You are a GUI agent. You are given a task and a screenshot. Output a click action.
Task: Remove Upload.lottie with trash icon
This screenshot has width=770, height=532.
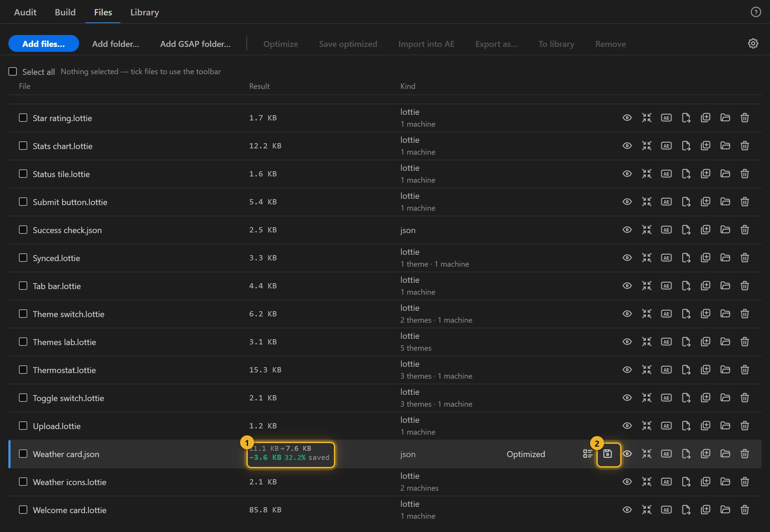[745, 426]
